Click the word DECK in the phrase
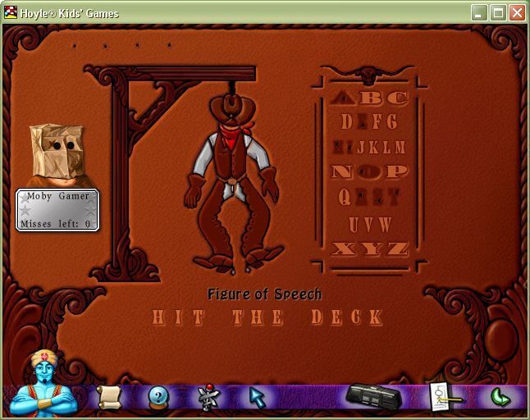The width and height of the screenshot is (530, 420). coord(347,317)
